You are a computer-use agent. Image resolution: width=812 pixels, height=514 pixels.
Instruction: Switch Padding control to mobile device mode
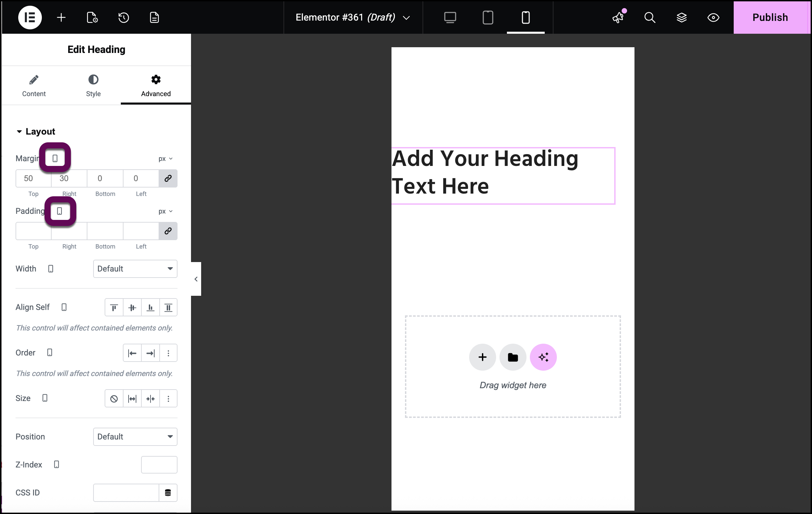[60, 211]
